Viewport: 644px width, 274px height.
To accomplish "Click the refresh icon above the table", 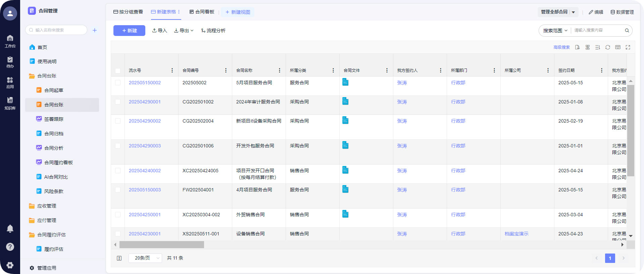I will (607, 47).
